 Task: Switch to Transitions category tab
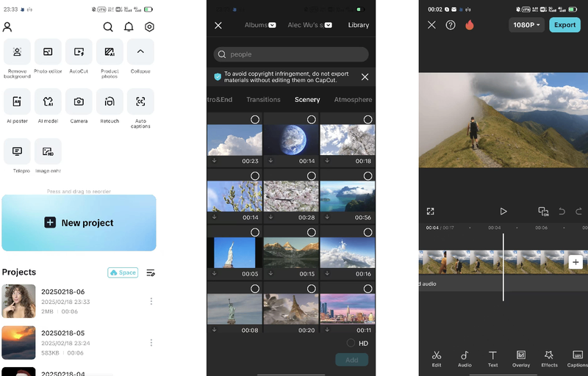(x=263, y=100)
